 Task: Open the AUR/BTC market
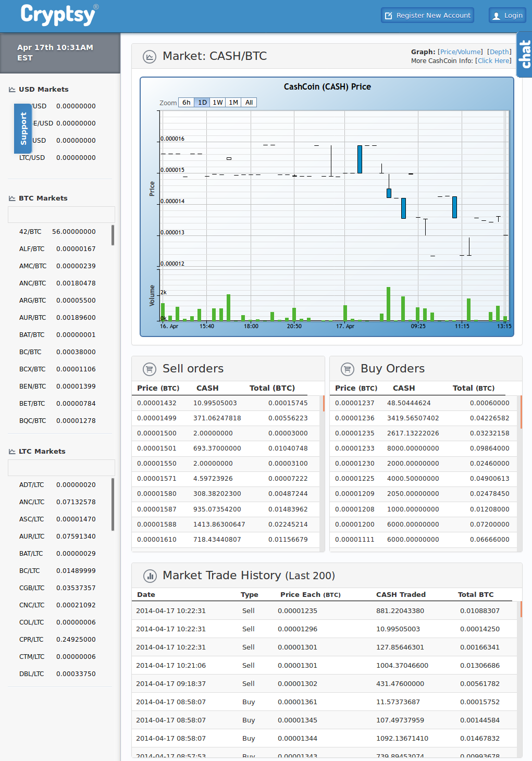point(57,318)
